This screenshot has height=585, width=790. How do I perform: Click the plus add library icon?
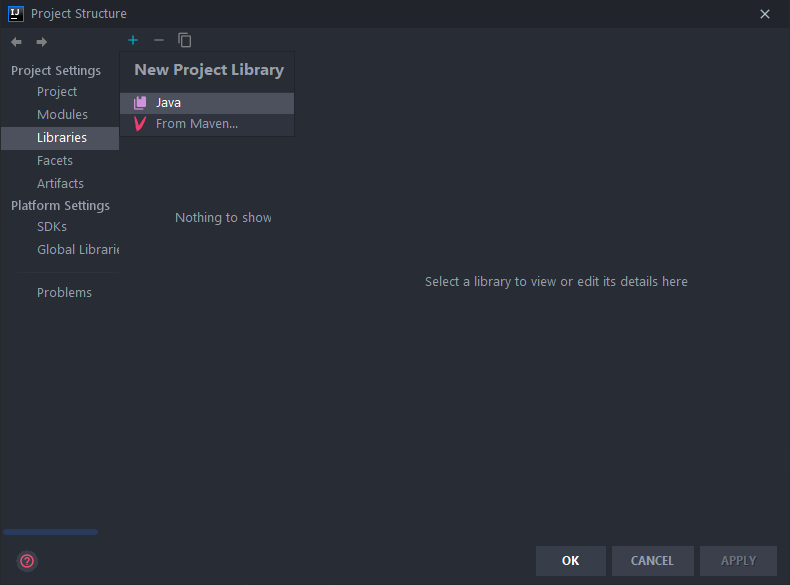click(x=133, y=40)
